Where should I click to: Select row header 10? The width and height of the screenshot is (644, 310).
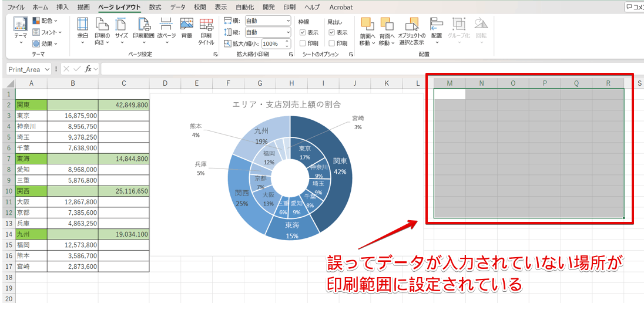(8, 191)
